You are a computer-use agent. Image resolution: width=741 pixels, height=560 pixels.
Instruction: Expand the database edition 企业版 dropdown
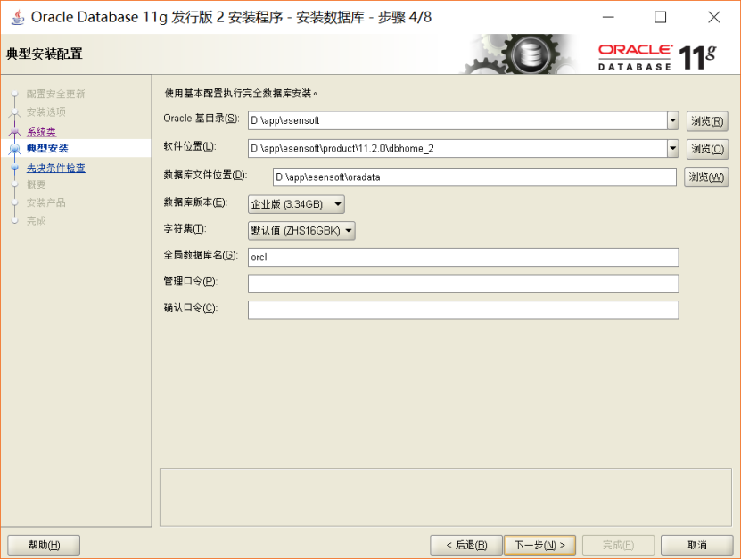(x=296, y=204)
